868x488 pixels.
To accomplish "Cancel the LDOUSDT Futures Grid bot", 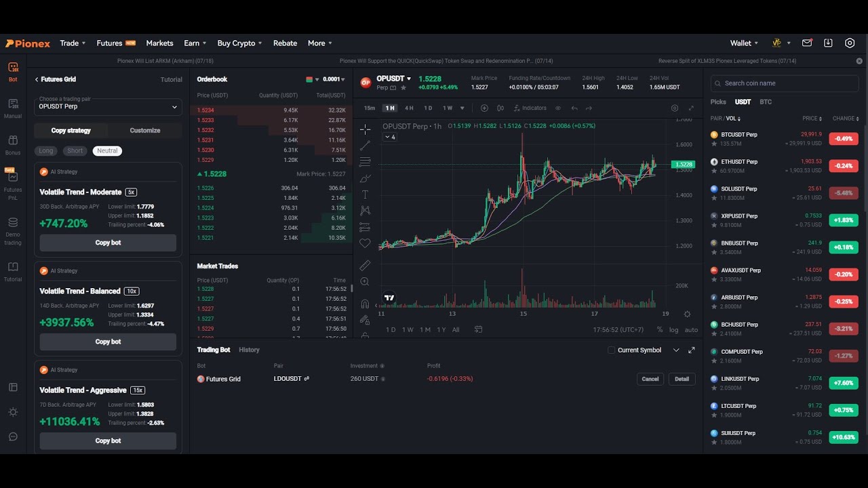I will (650, 379).
